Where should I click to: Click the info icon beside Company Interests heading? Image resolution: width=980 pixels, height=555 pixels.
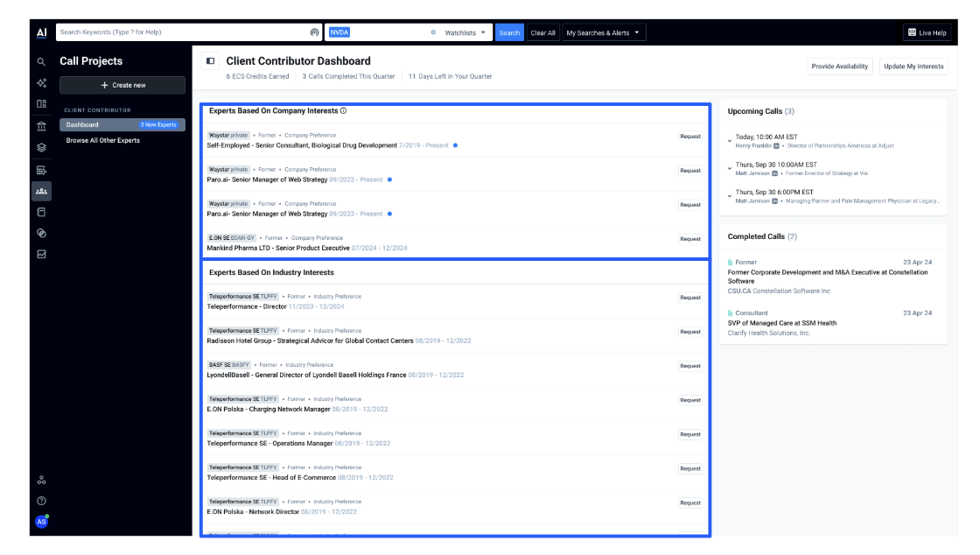pos(343,111)
